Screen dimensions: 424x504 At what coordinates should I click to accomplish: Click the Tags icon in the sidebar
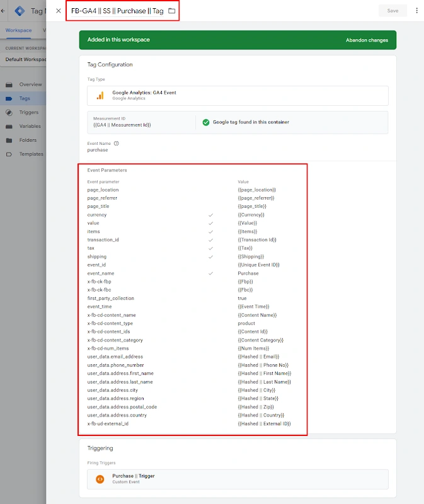(x=9, y=99)
